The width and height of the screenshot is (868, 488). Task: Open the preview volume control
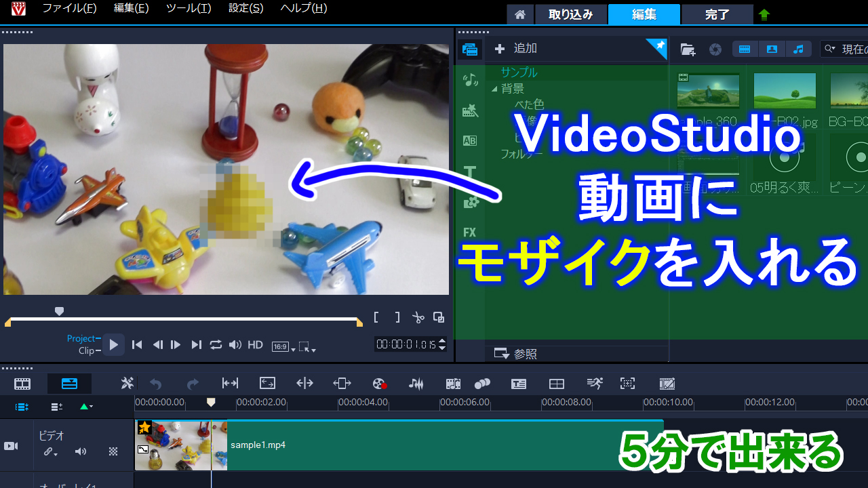coord(235,345)
